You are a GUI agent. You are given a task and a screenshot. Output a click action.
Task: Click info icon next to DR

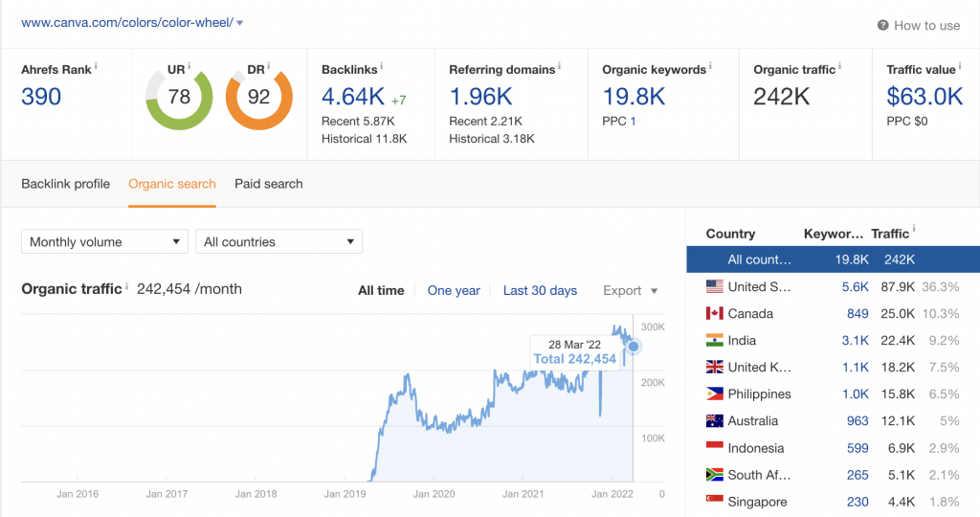(x=269, y=66)
